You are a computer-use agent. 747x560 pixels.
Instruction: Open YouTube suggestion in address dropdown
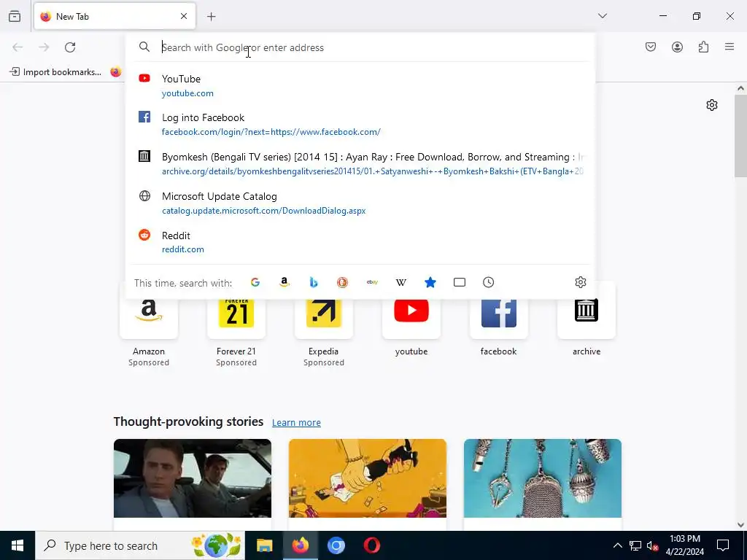tap(360, 86)
